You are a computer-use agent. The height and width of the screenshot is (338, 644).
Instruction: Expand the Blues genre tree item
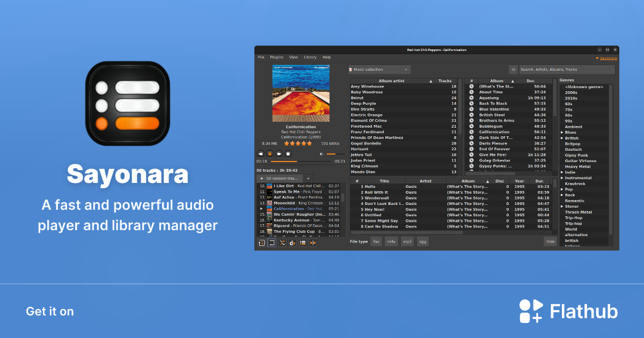pyautogui.click(x=562, y=133)
